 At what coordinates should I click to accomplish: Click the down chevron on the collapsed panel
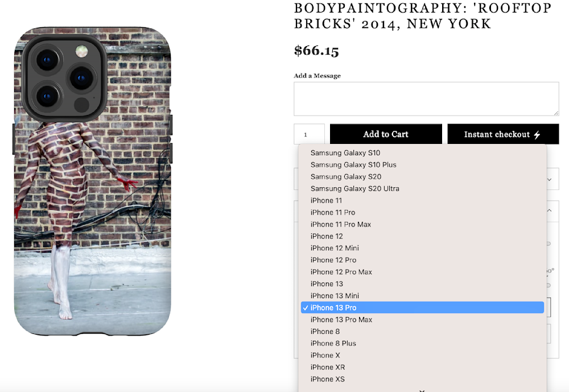[x=549, y=179]
